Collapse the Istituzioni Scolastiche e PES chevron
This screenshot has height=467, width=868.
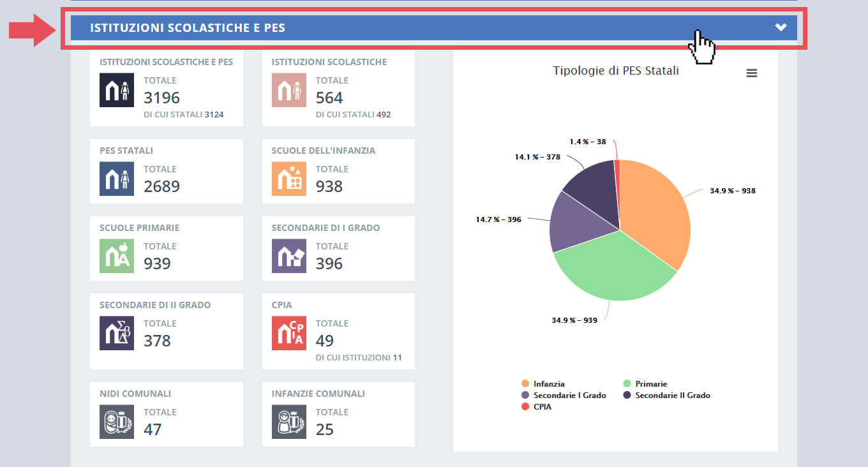pos(781,27)
